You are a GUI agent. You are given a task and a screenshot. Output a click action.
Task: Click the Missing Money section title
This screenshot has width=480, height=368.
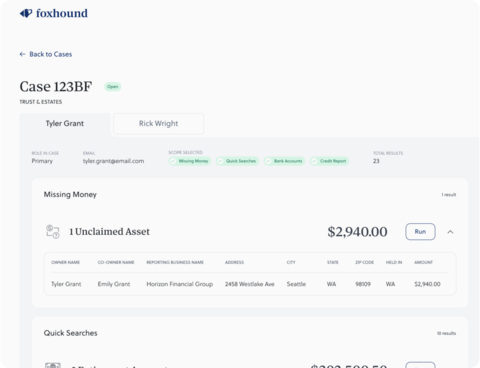70,194
